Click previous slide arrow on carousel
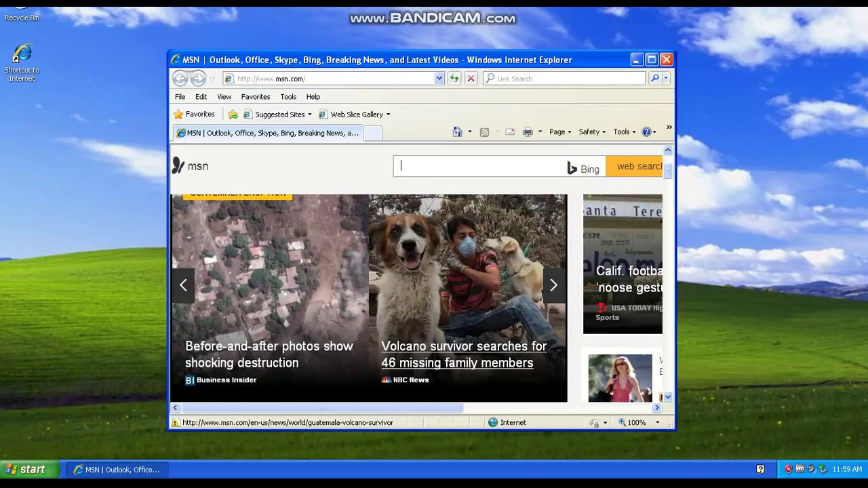The image size is (868, 488). [x=183, y=285]
